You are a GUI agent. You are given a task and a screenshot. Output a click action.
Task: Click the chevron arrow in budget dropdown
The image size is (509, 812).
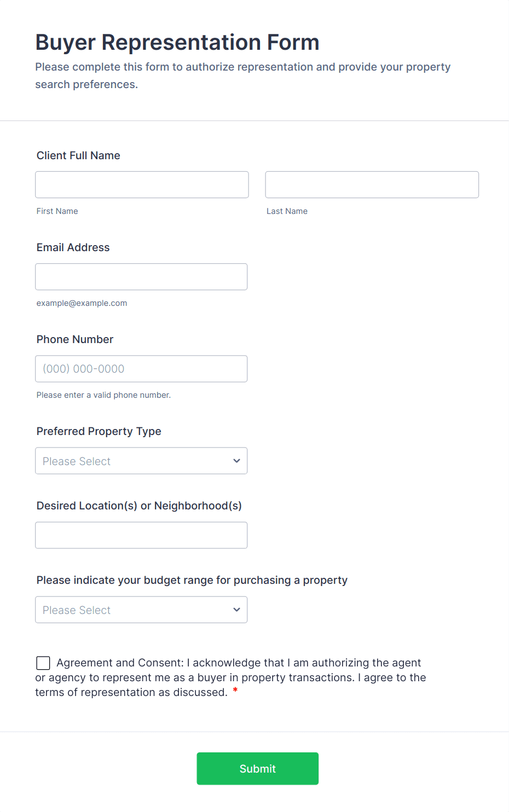tap(236, 610)
